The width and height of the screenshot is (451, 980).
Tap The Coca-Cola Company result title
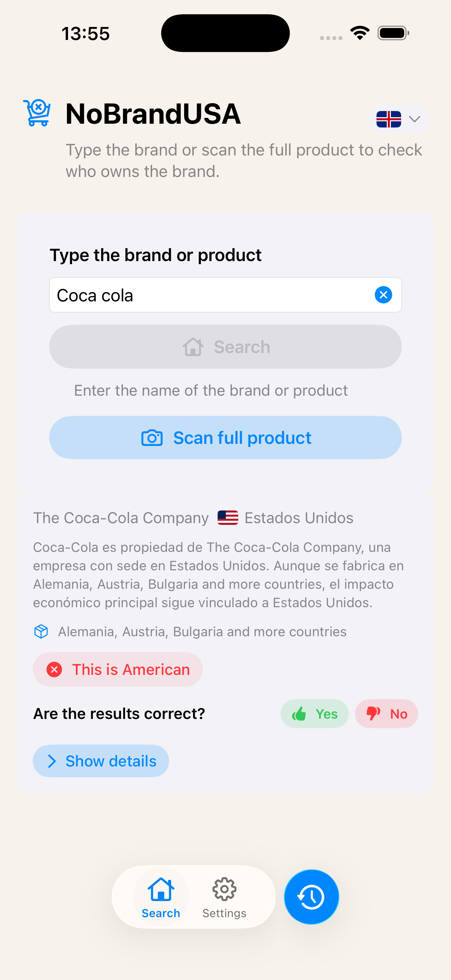click(x=121, y=518)
